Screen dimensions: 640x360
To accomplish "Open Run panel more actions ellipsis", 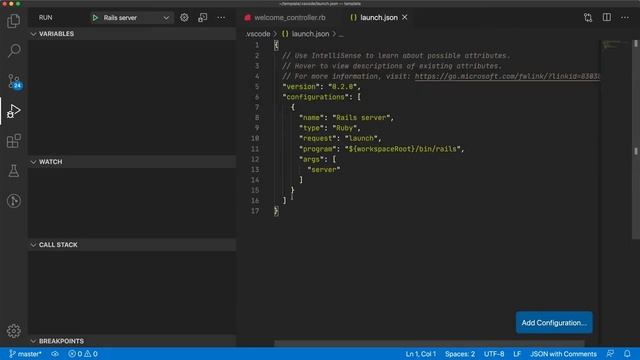I will point(221,18).
